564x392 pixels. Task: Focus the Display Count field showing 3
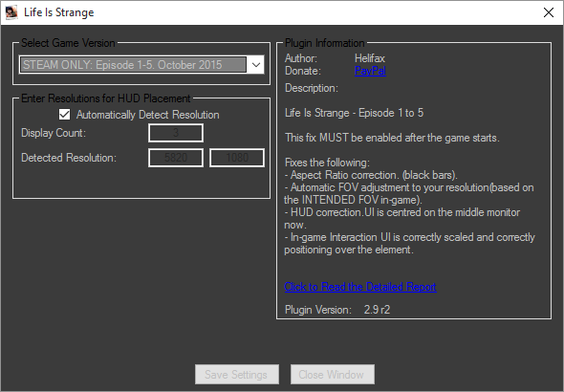pyautogui.click(x=176, y=133)
